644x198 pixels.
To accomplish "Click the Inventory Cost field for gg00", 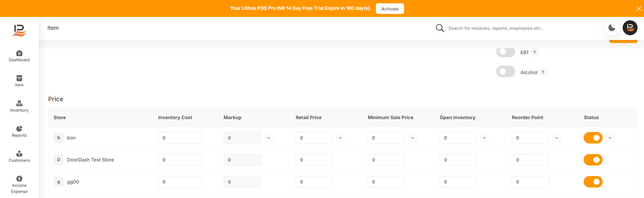I will [180, 182].
